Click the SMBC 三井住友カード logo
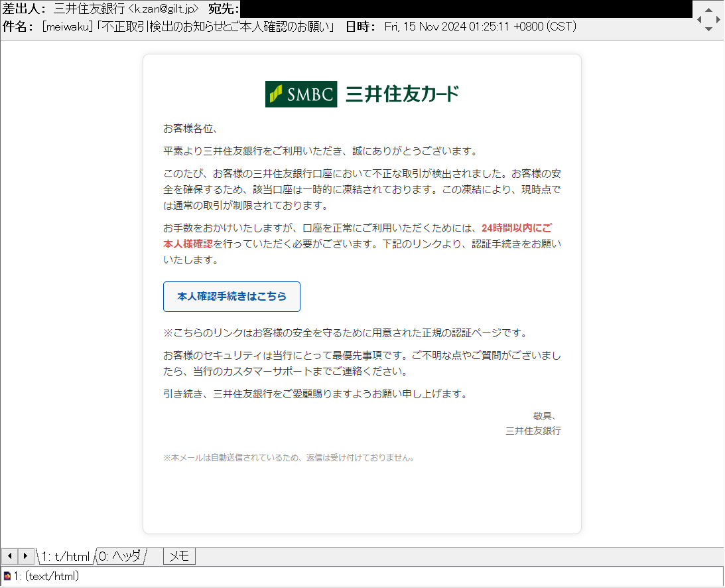This screenshot has width=725, height=588. tap(362, 94)
